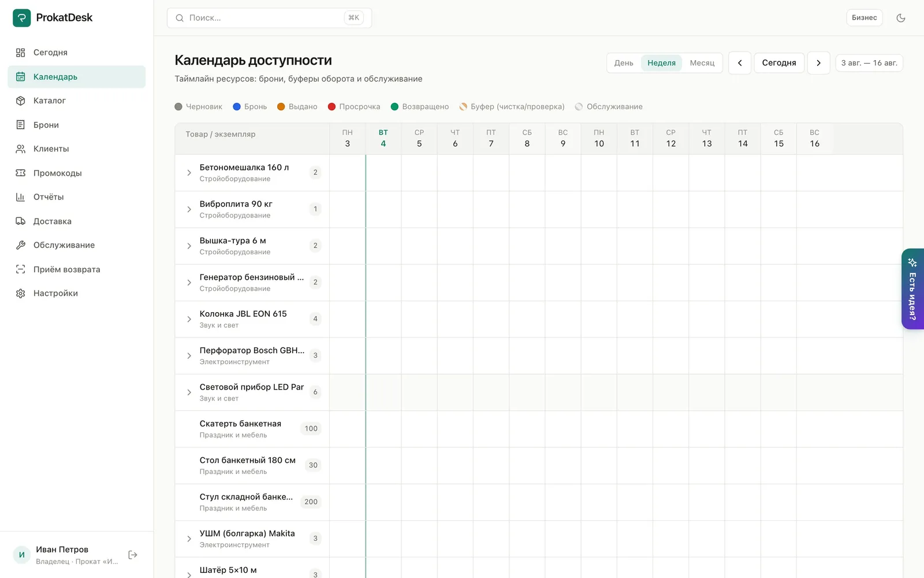This screenshot has height=578, width=924.
Task: Click the ProkatDesk logo icon
Action: pos(22,18)
